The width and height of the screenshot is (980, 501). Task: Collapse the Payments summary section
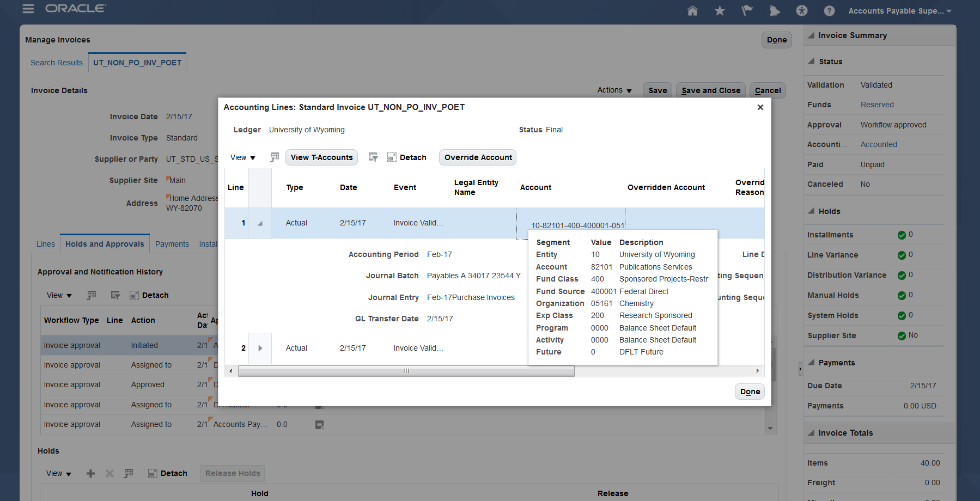click(811, 363)
